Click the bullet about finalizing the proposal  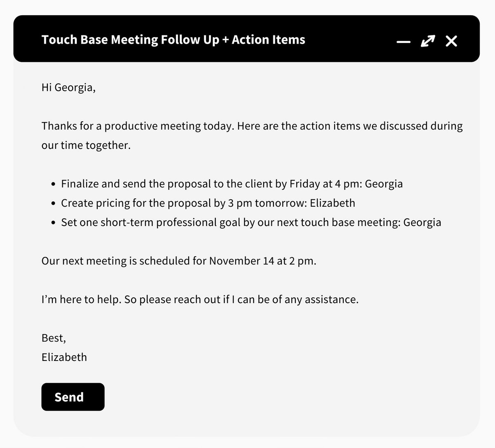click(x=232, y=184)
